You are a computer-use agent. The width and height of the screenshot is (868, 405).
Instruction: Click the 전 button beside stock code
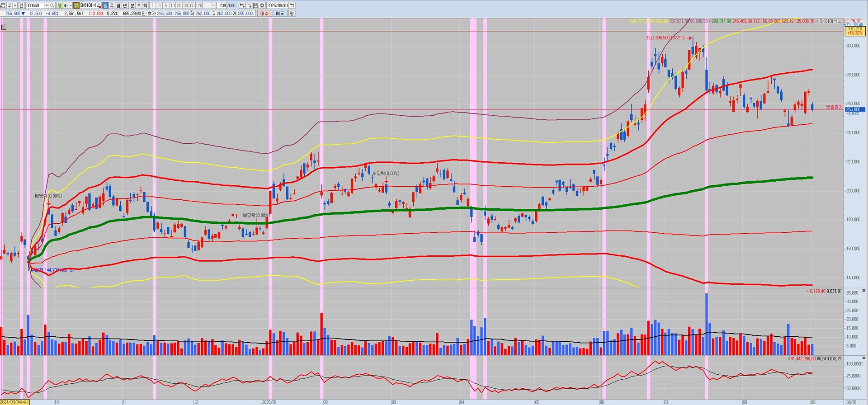pos(21,5)
